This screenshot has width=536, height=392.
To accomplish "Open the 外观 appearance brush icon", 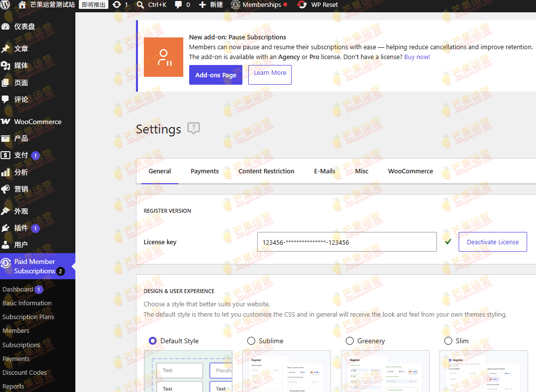I will click(5, 211).
